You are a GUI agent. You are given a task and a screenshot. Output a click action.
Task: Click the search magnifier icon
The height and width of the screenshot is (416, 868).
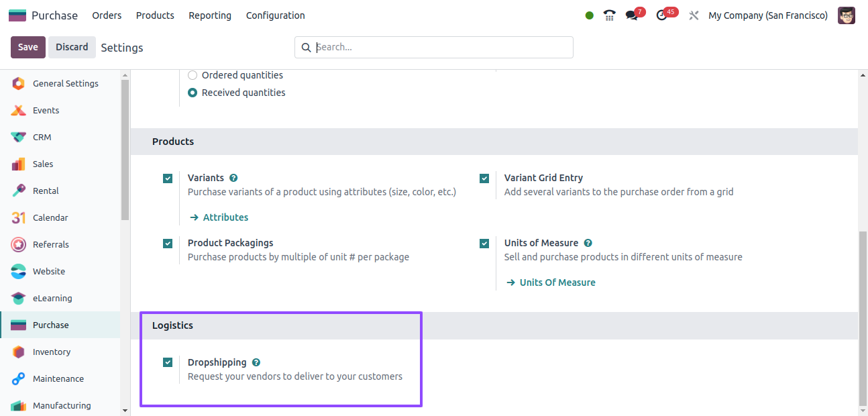click(x=307, y=47)
